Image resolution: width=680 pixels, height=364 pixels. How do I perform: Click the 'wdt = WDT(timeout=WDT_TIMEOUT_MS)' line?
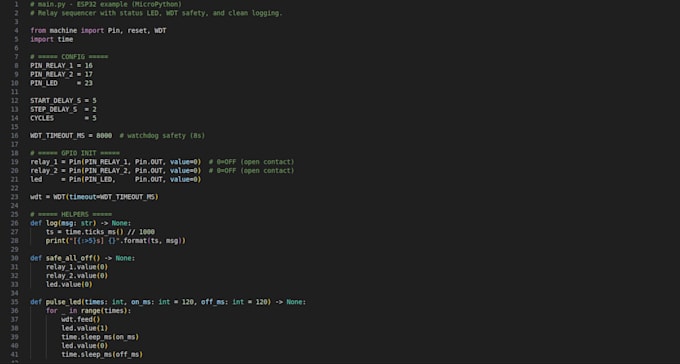coord(95,197)
